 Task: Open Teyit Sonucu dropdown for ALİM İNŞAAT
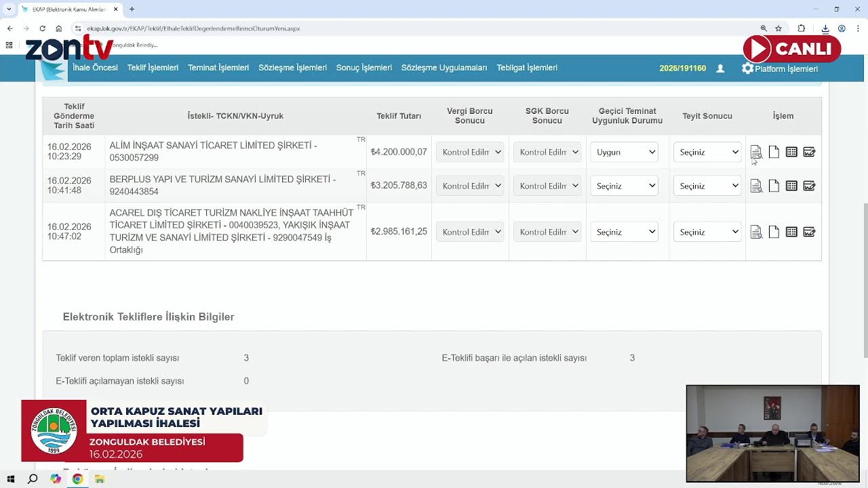(x=707, y=152)
